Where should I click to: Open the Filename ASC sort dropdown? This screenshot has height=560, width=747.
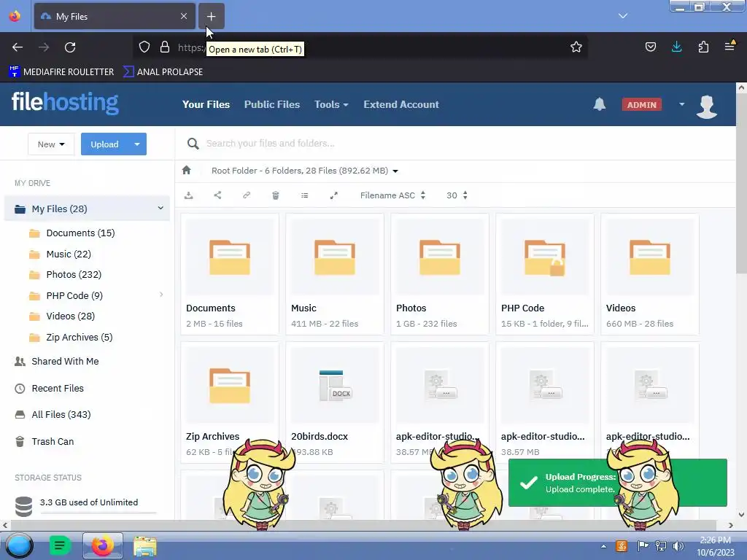point(392,195)
